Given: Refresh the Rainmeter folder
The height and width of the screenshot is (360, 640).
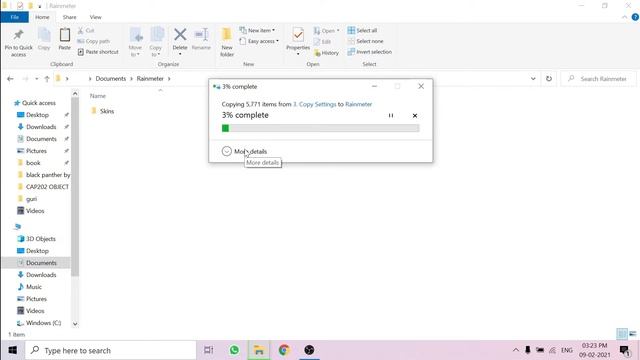Looking at the screenshot, I should [x=549, y=79].
